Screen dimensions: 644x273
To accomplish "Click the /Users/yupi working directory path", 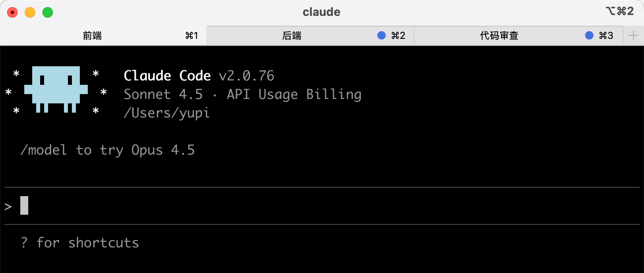I will tap(167, 113).
